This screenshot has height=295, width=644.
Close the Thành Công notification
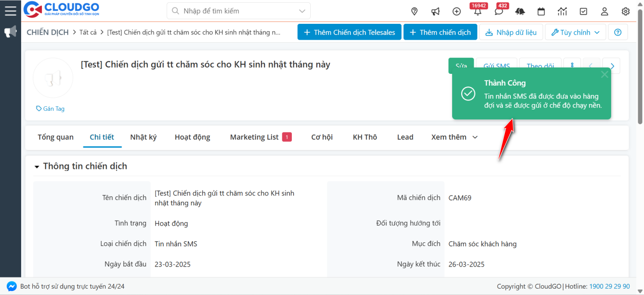tap(604, 75)
